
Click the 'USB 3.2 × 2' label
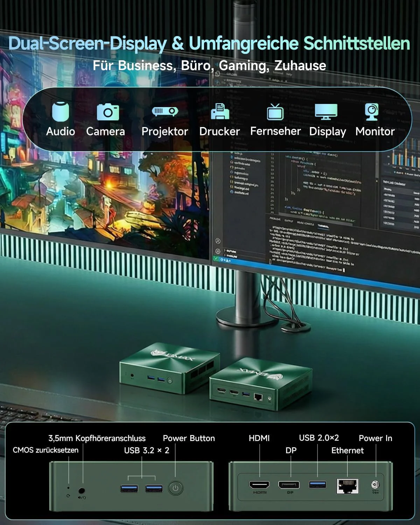[x=147, y=450]
